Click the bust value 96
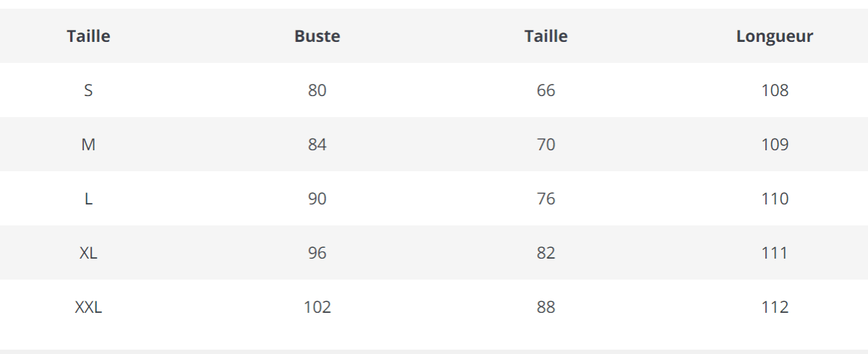The image size is (868, 354). click(x=317, y=253)
